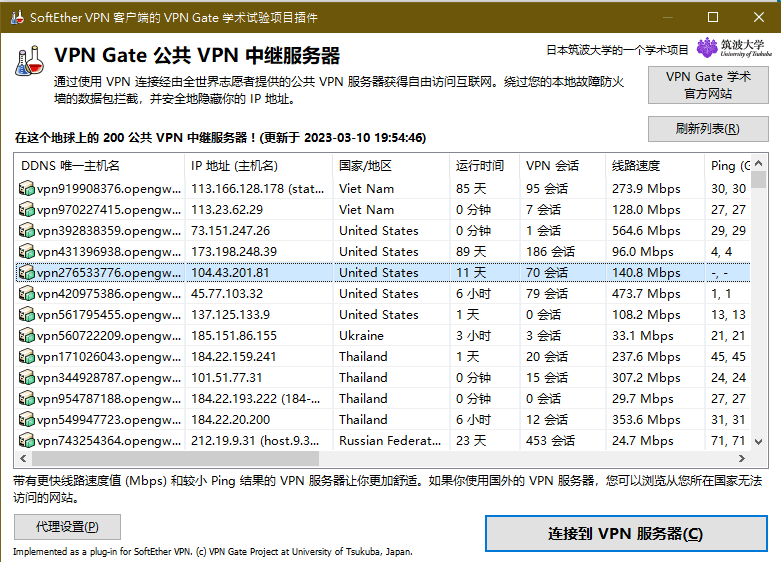
Task: Sort by VPN 会话 column header
Action: click(563, 165)
